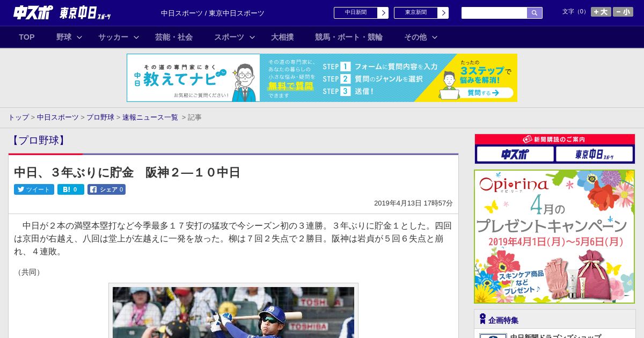This screenshot has width=644, height=338.
Task: Open the その他 navigation menu
Action: point(415,37)
